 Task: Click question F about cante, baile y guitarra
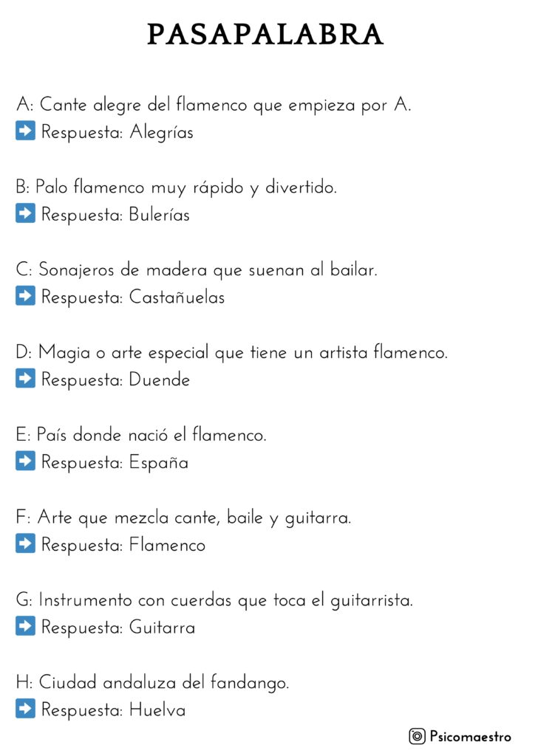click(183, 518)
